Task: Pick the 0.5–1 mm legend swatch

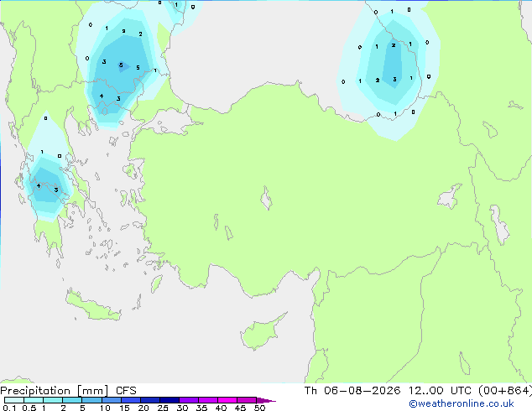Action: tap(34, 400)
